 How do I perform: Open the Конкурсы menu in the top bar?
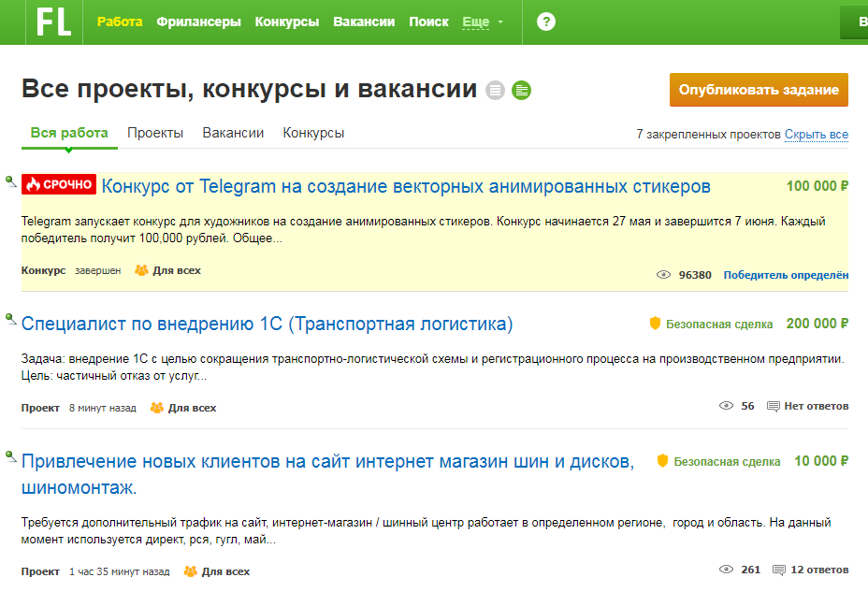pyautogui.click(x=286, y=21)
